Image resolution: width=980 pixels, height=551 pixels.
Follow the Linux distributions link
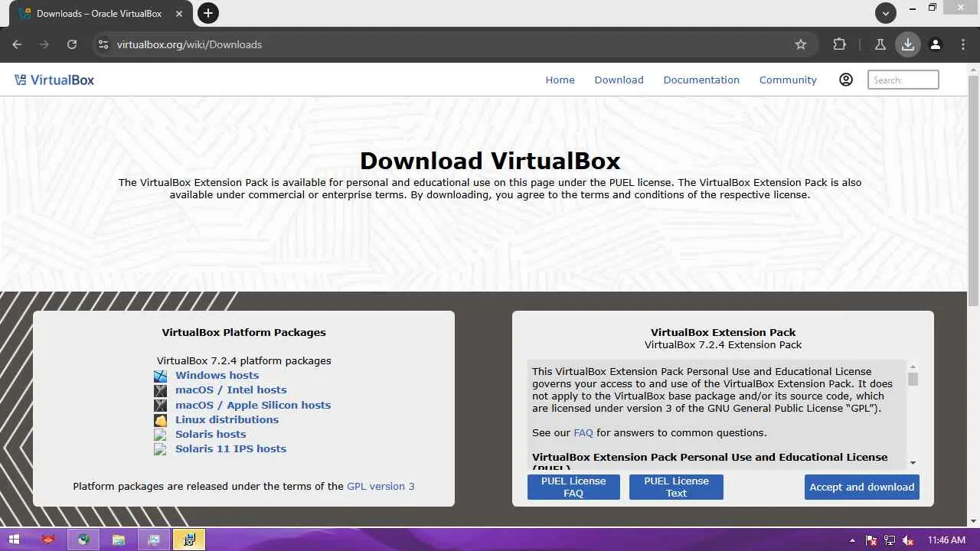(227, 419)
